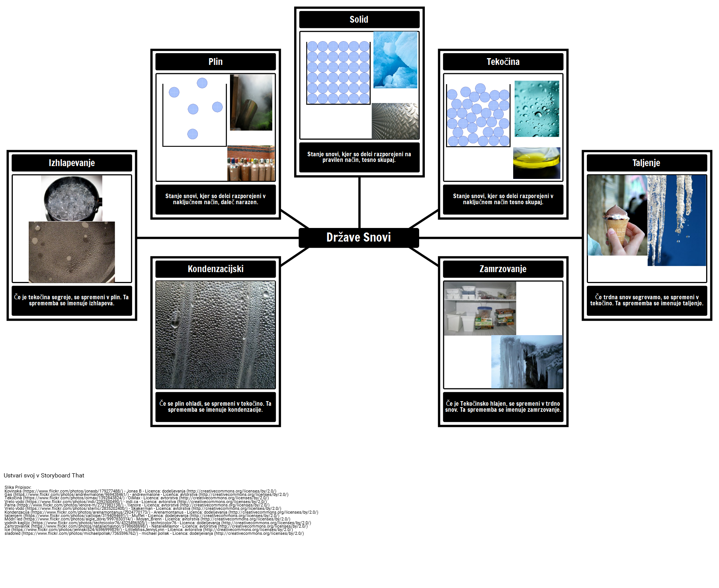Select the frozen waterfall photo
Screen dimensions: 719x588
[x=527, y=362]
